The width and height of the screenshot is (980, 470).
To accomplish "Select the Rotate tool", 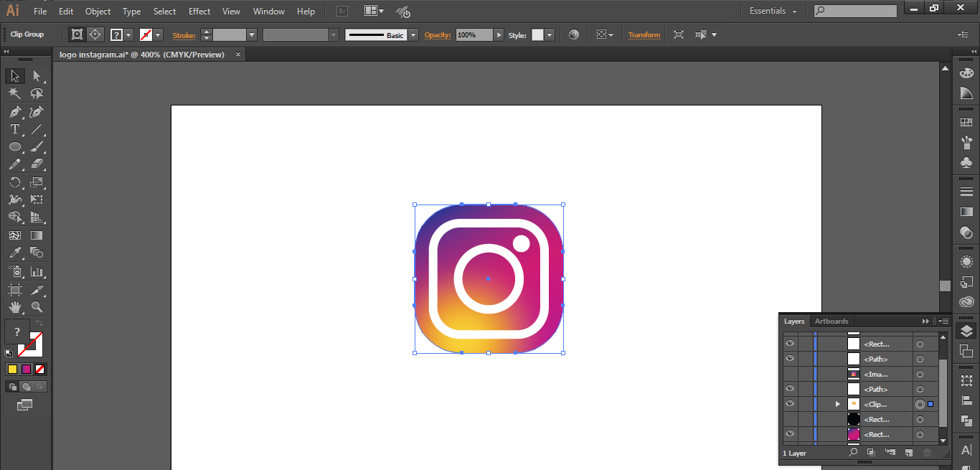I will point(14,182).
